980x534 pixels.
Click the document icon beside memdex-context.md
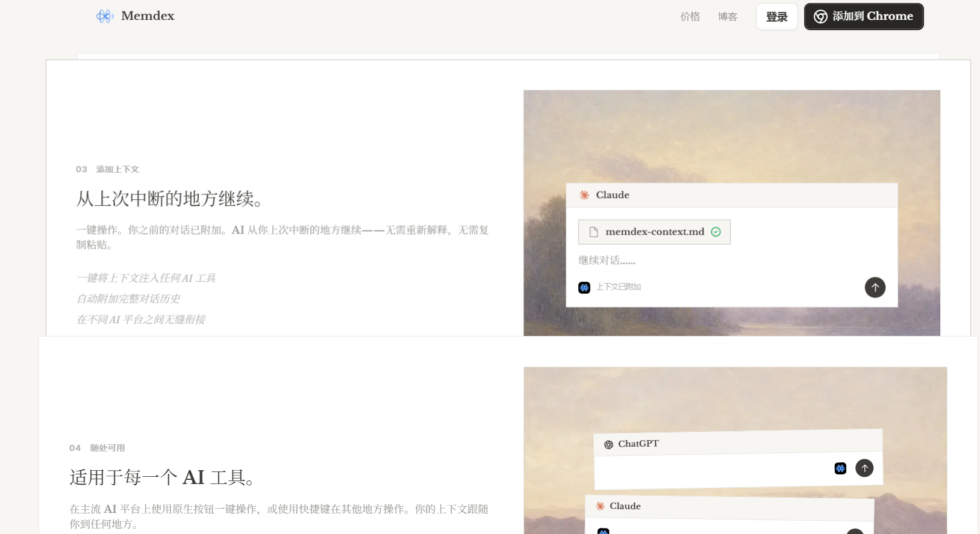click(594, 232)
